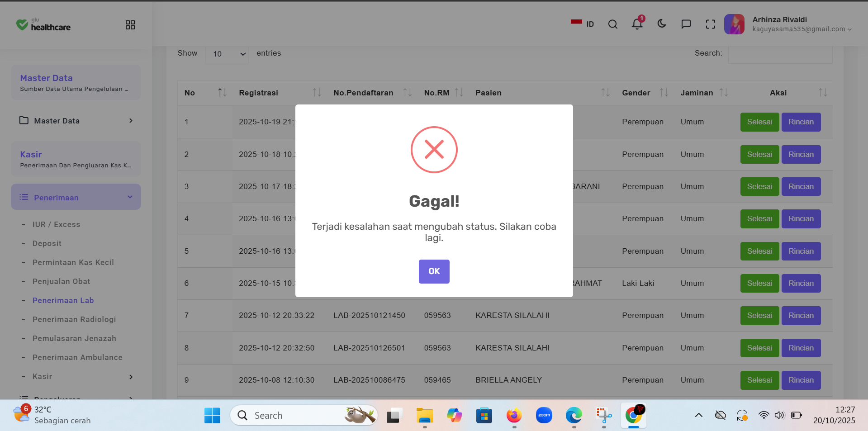Open Penerimaan Radiologi menu item

(x=74, y=319)
